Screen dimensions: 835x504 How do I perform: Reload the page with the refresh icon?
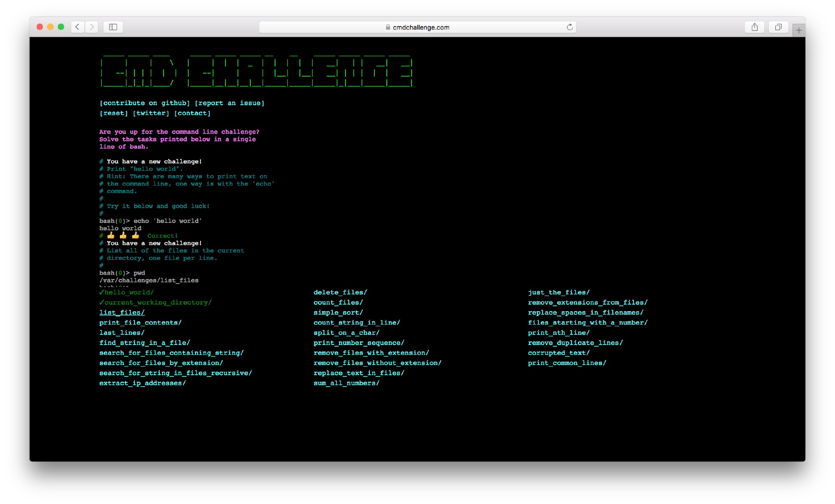(569, 27)
